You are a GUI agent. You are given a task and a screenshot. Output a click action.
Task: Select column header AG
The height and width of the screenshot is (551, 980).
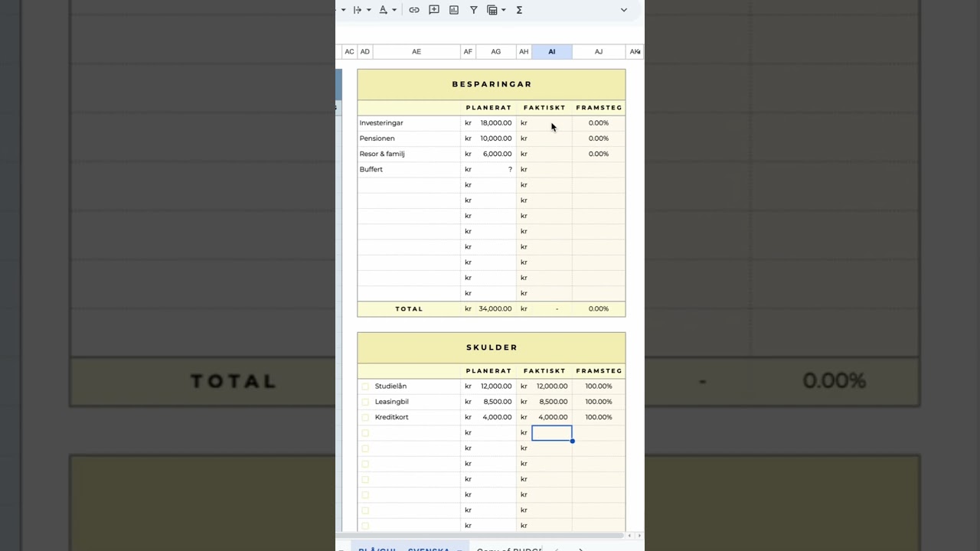tap(496, 52)
